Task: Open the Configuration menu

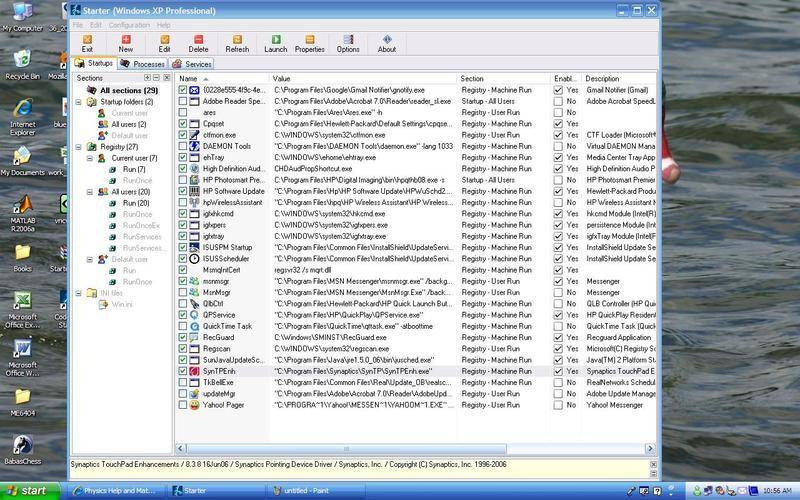Action: [x=128, y=24]
